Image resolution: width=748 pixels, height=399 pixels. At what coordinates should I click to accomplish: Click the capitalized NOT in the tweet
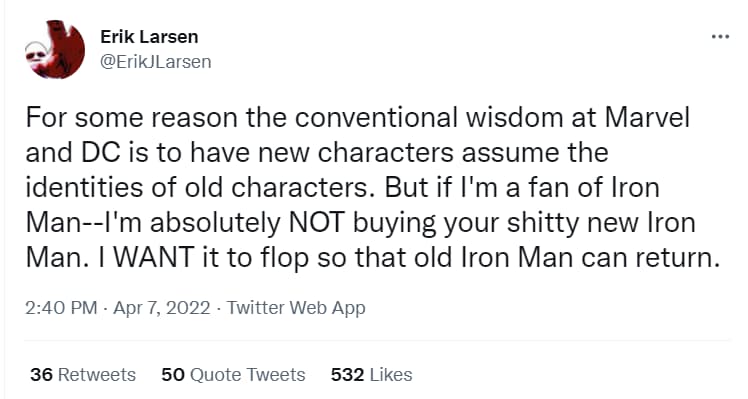coord(317,223)
